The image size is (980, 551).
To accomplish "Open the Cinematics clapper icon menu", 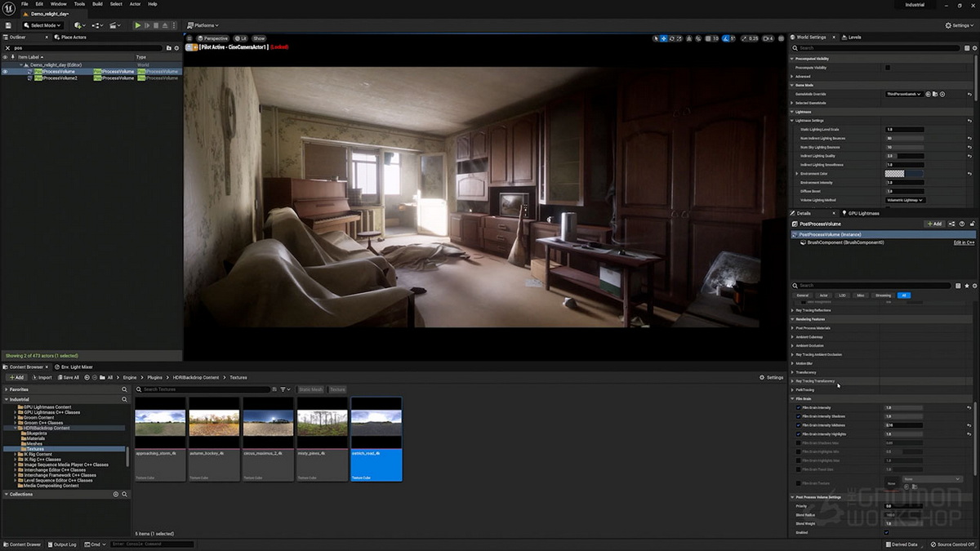I will (114, 25).
